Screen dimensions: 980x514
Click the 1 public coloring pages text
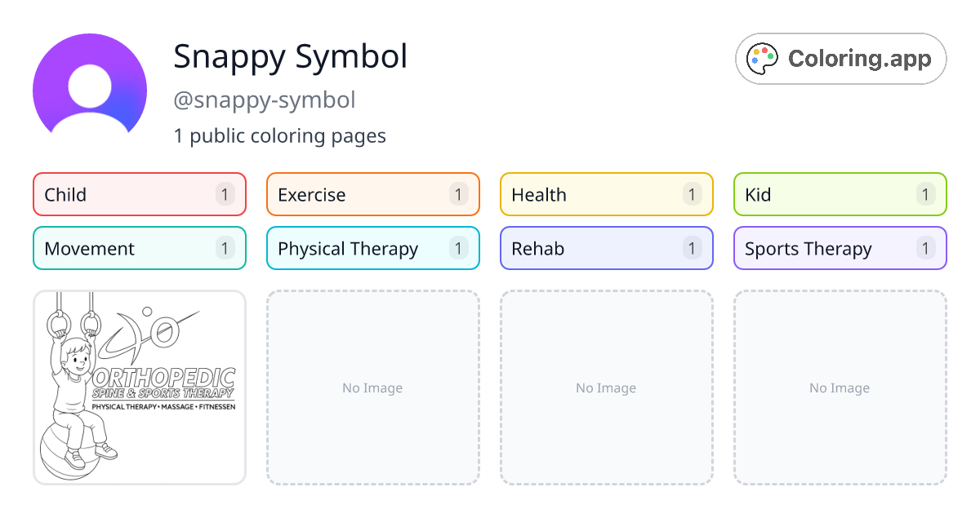(x=280, y=135)
